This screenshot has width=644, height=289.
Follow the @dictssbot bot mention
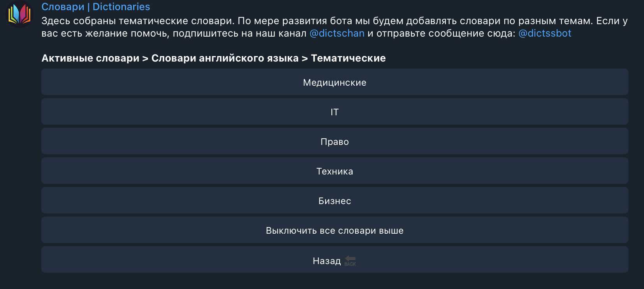click(545, 33)
